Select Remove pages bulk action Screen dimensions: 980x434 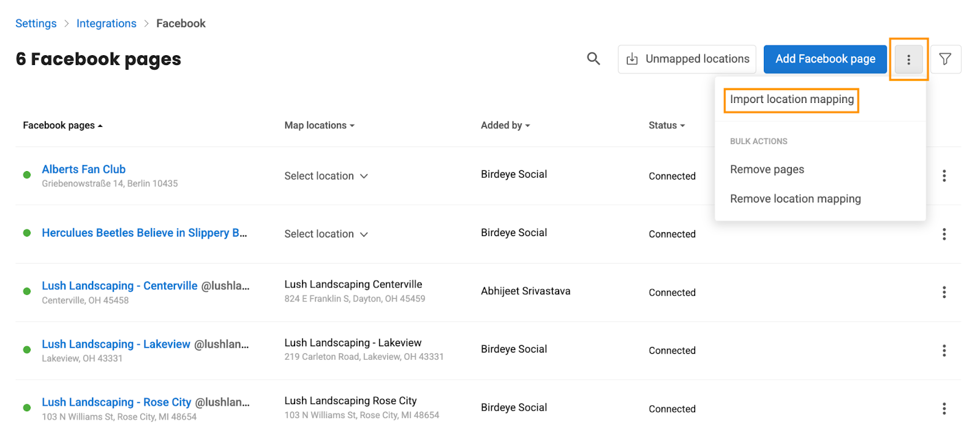pos(767,169)
